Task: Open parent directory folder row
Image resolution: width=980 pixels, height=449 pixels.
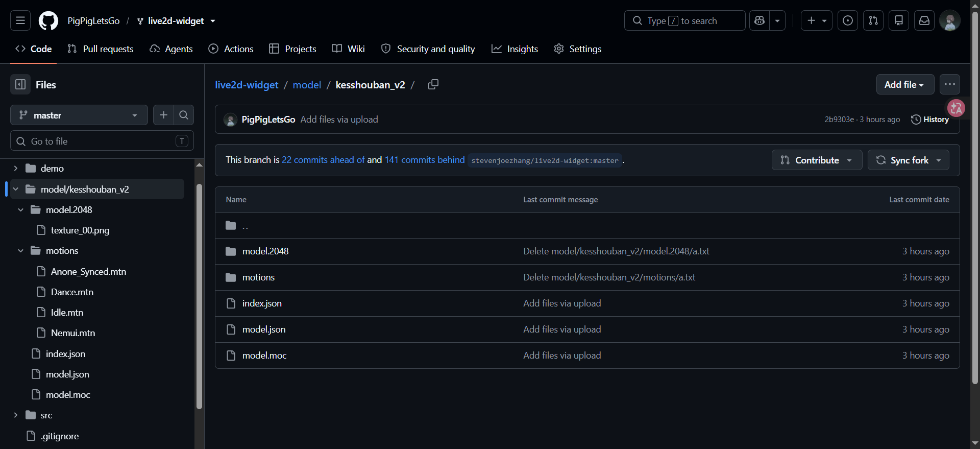Action: [x=587, y=225]
